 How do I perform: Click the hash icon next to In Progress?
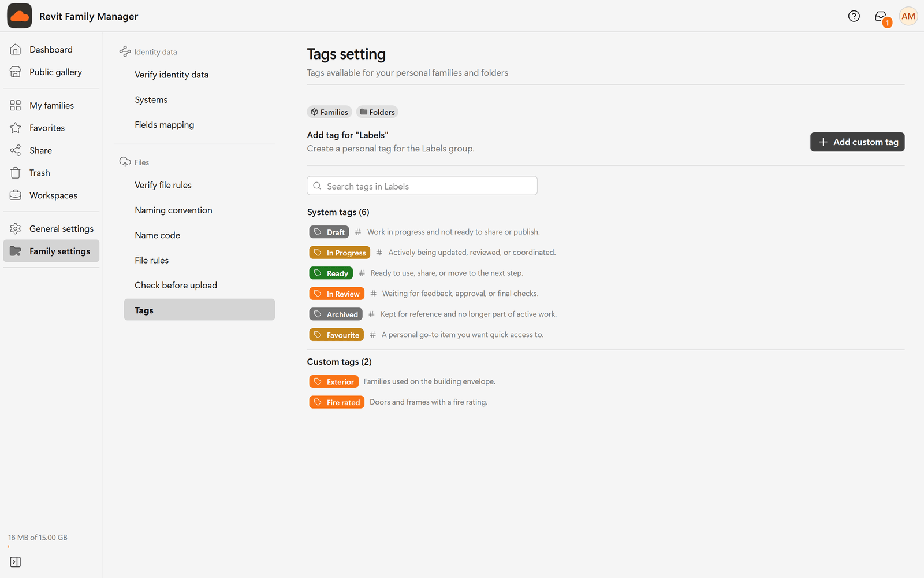[x=379, y=253]
